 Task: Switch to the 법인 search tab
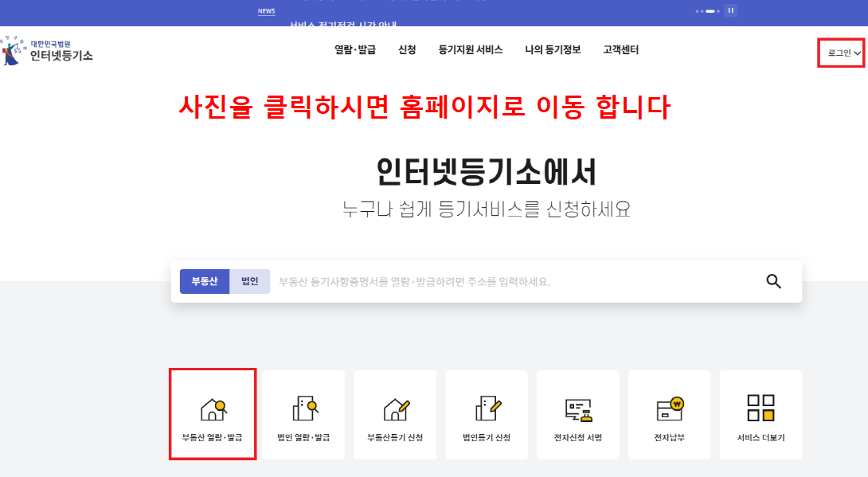click(250, 281)
